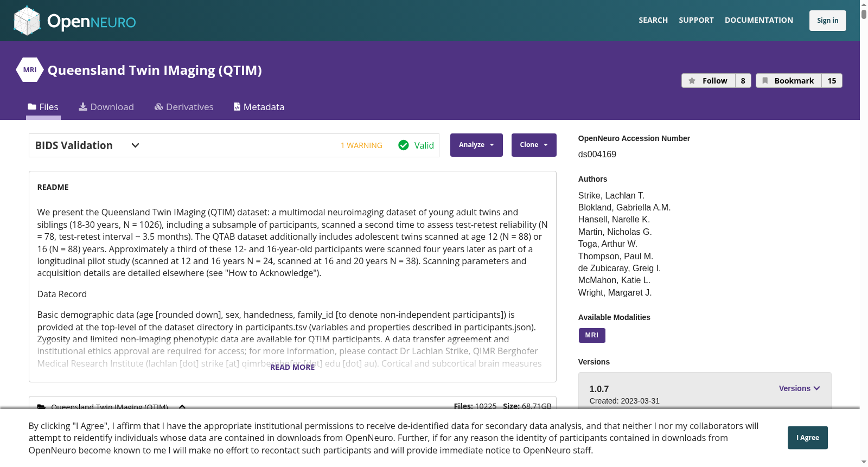Click the Created: 2023-03-31 text
This screenshot has width=868, height=467.
point(624,401)
